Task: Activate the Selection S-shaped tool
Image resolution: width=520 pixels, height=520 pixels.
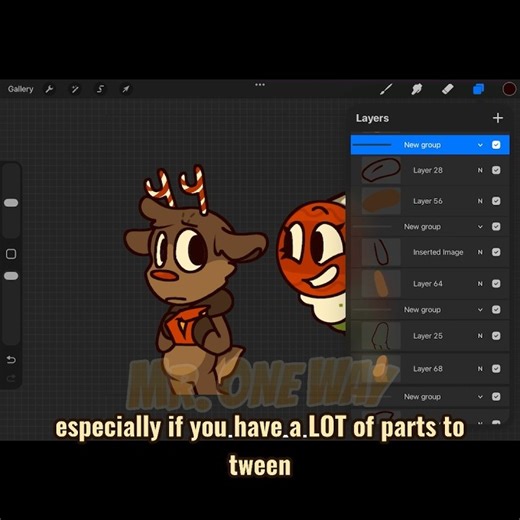Action: tap(100, 89)
